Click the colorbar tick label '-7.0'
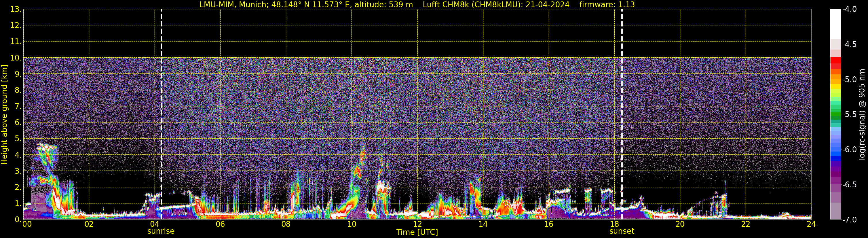Viewport: 868px width, 238px height. [849, 220]
